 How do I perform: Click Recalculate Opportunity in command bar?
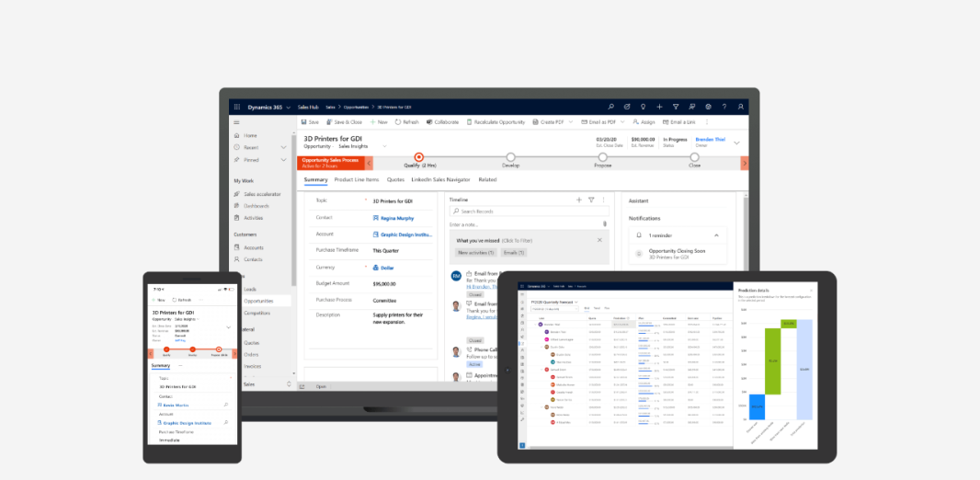[x=496, y=122]
